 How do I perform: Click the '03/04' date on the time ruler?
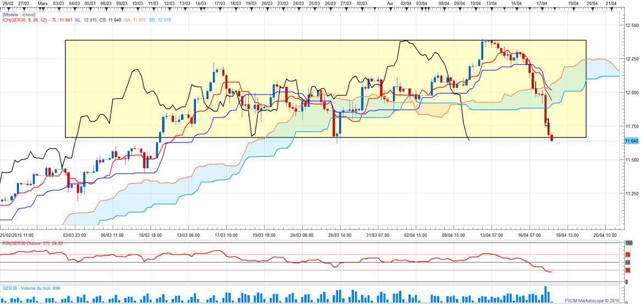(x=422, y=3)
